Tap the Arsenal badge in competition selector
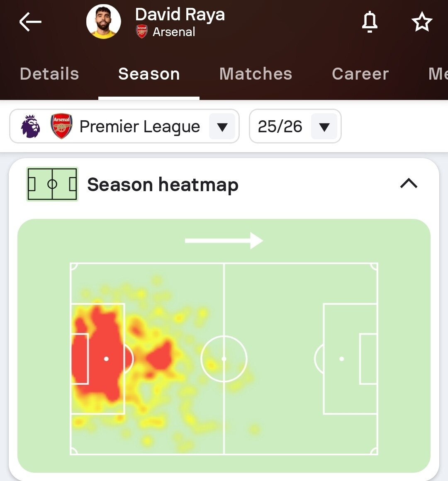448x481 pixels. click(x=61, y=126)
